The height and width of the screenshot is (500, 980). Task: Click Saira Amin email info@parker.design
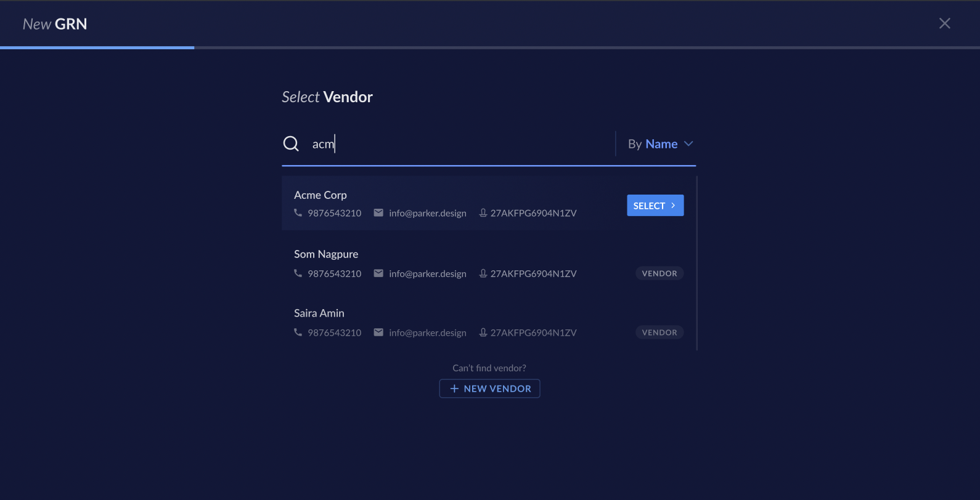coord(428,333)
